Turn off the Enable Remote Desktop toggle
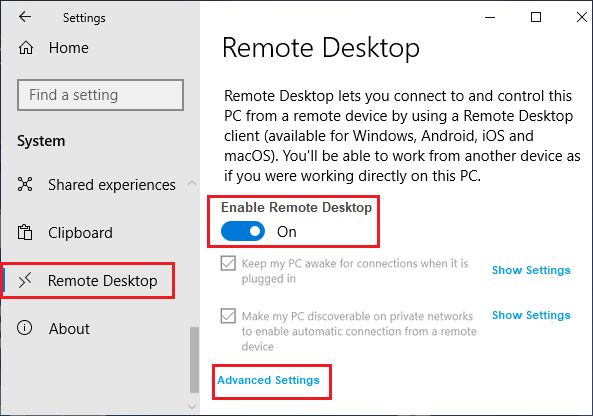Viewport: 593px width, 416px height. pyautogui.click(x=243, y=231)
